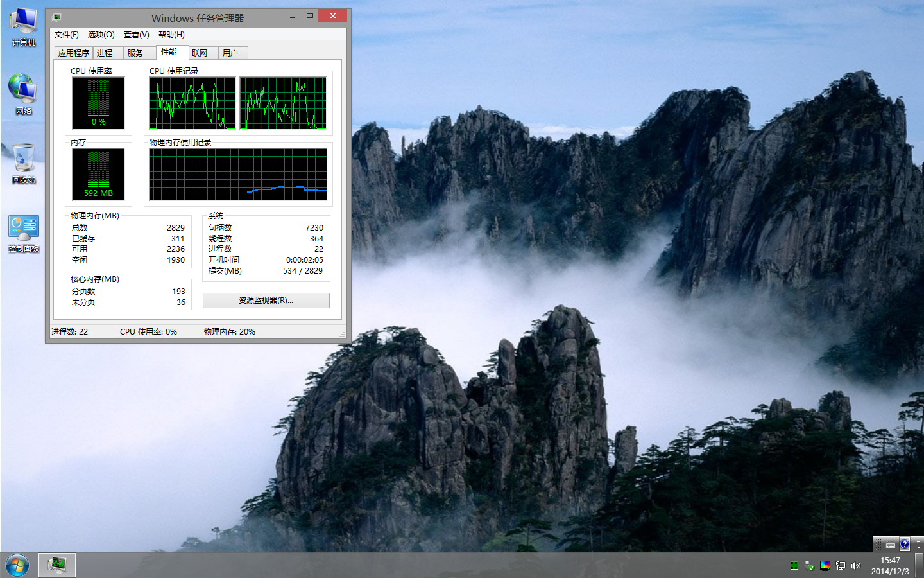
Task: Click the physical memory usage history graph
Action: click(238, 175)
